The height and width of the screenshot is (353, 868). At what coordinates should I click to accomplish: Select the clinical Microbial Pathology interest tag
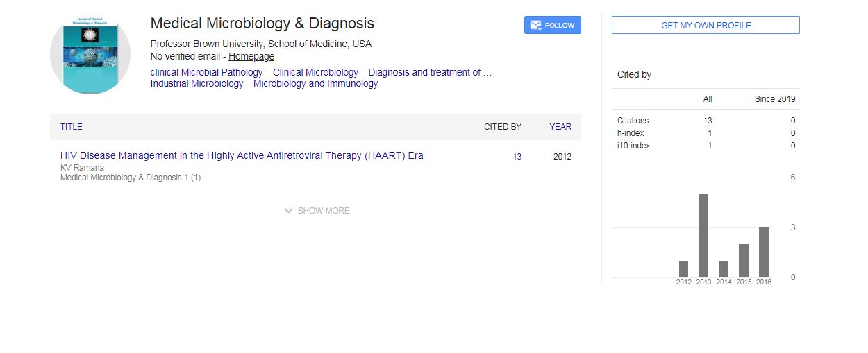click(206, 72)
